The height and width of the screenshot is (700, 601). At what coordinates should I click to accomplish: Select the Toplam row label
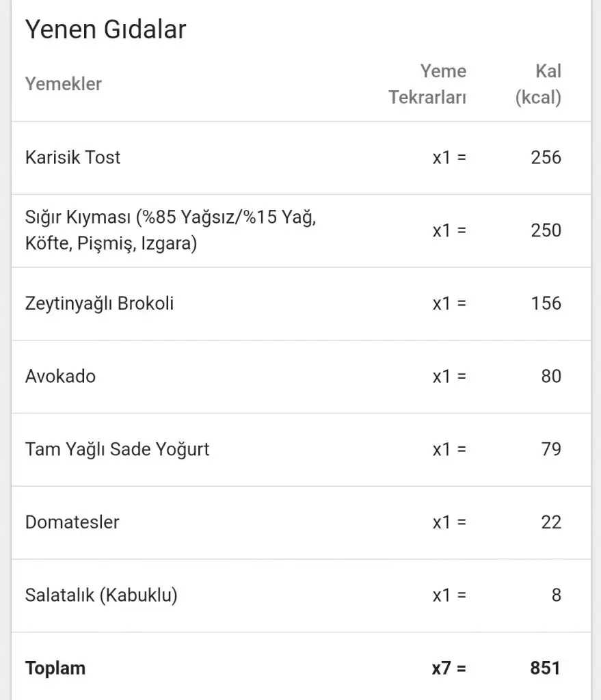point(55,668)
